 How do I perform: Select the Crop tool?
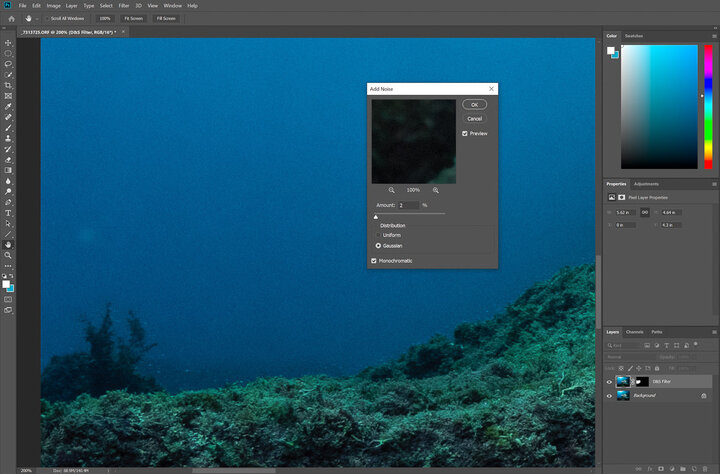point(9,85)
